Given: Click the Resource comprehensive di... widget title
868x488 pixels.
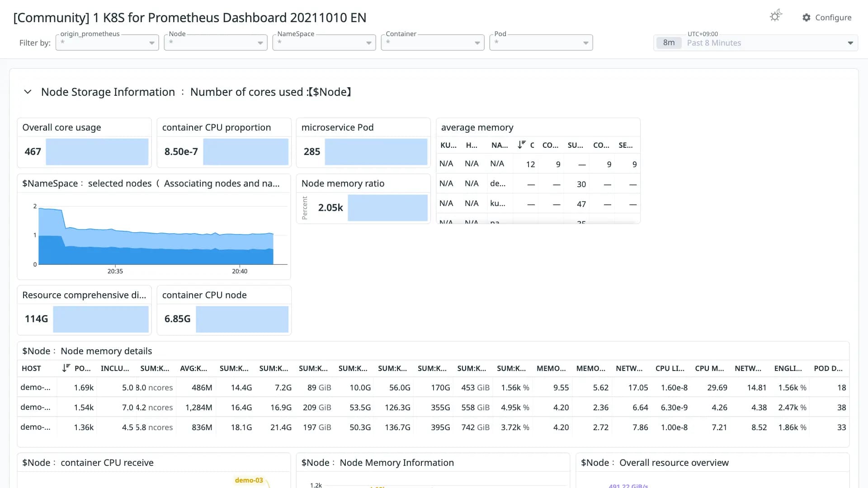Looking at the screenshot, I should point(84,295).
